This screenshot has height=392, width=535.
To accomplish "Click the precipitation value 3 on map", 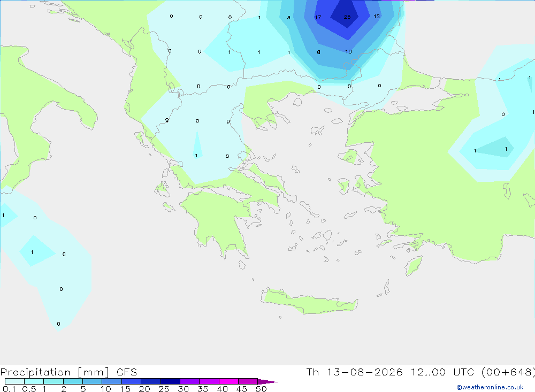I will [x=289, y=18].
